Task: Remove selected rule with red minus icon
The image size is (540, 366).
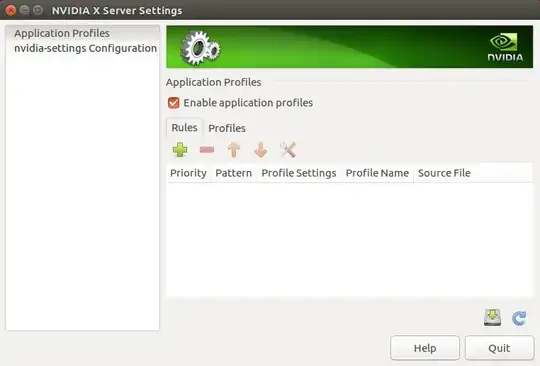Action: coord(207,150)
